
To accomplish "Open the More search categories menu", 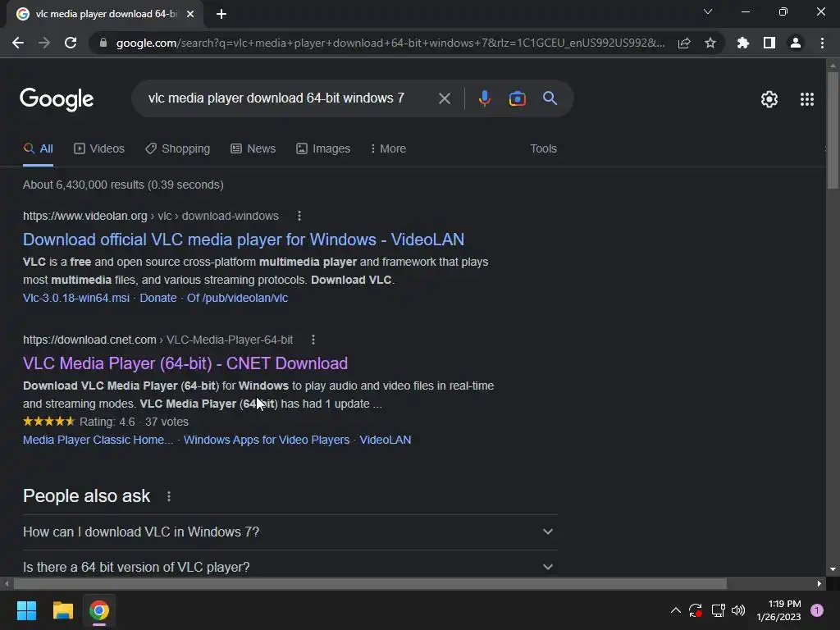I will [x=388, y=149].
